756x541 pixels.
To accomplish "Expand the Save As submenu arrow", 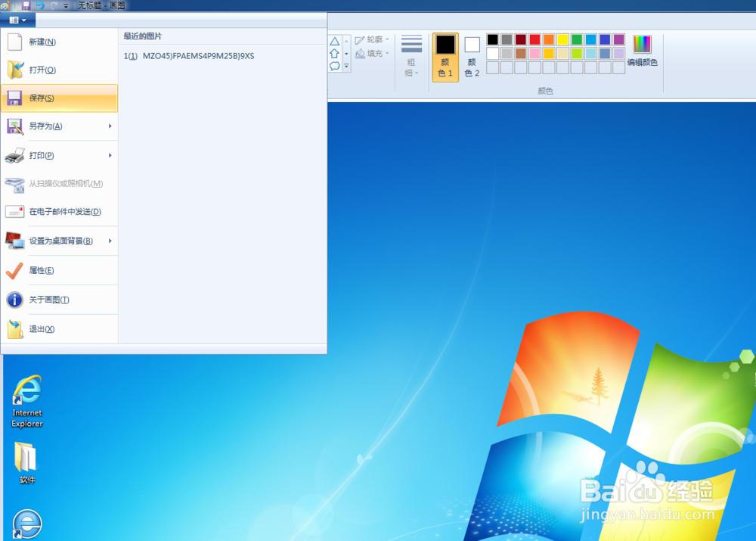I will 110,126.
